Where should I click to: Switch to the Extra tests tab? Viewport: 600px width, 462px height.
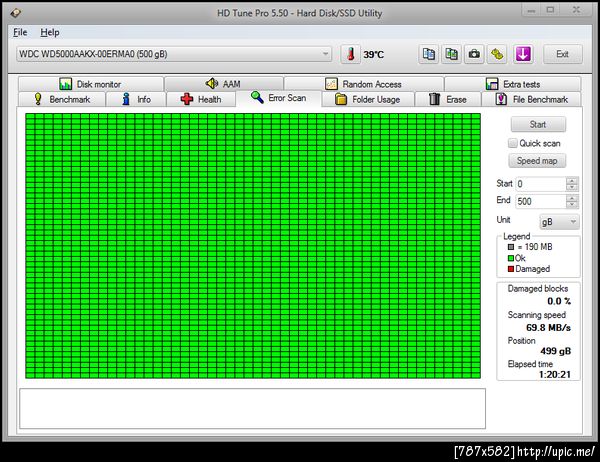(x=513, y=84)
